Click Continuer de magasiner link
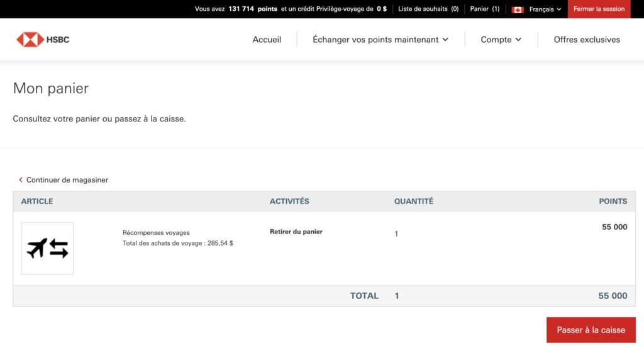Screen dimensions: 644x347 pyautogui.click(x=67, y=179)
